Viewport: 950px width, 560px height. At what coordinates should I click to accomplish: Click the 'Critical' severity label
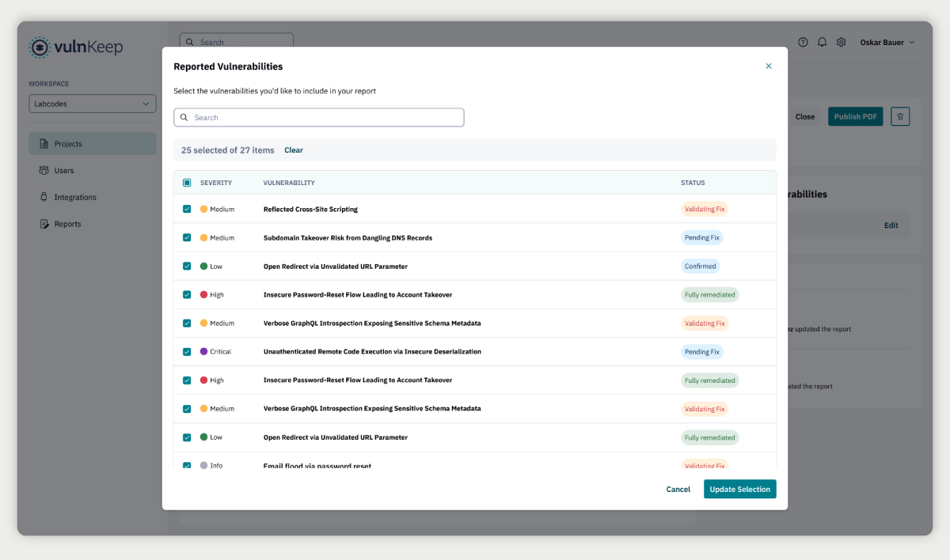pos(220,352)
